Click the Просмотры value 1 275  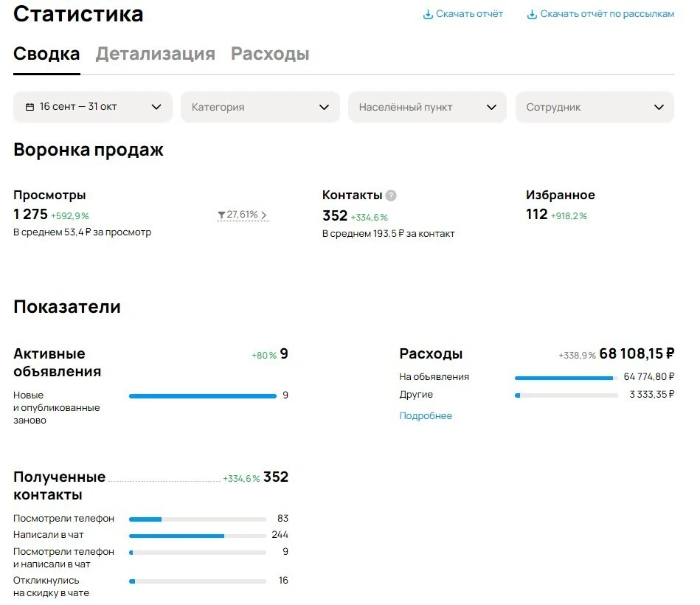coord(30,214)
